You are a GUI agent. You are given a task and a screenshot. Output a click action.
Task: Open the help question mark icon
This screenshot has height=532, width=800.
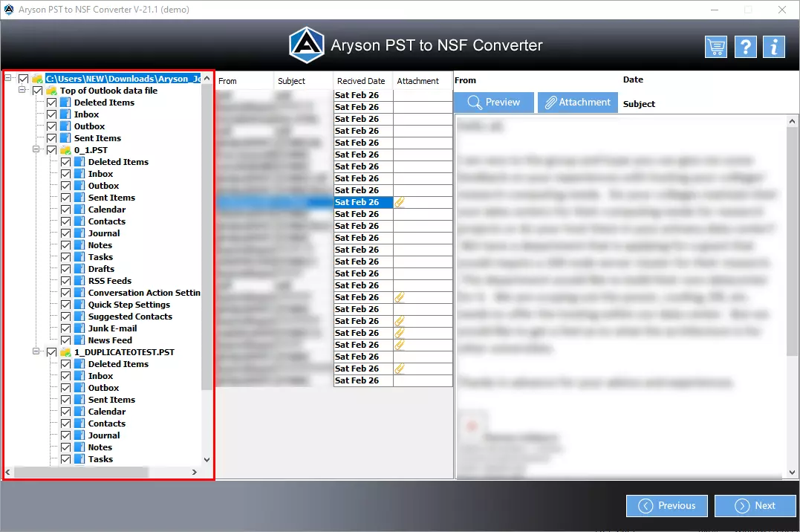[x=746, y=47]
